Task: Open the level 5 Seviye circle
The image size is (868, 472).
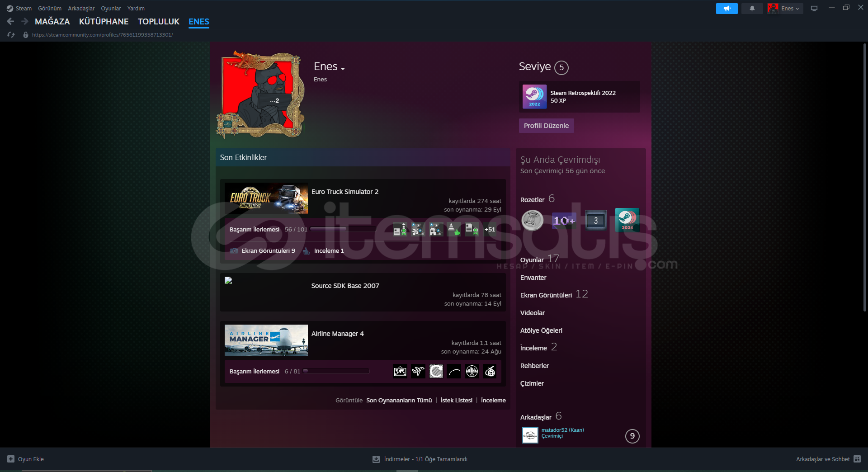Action: coord(561,67)
